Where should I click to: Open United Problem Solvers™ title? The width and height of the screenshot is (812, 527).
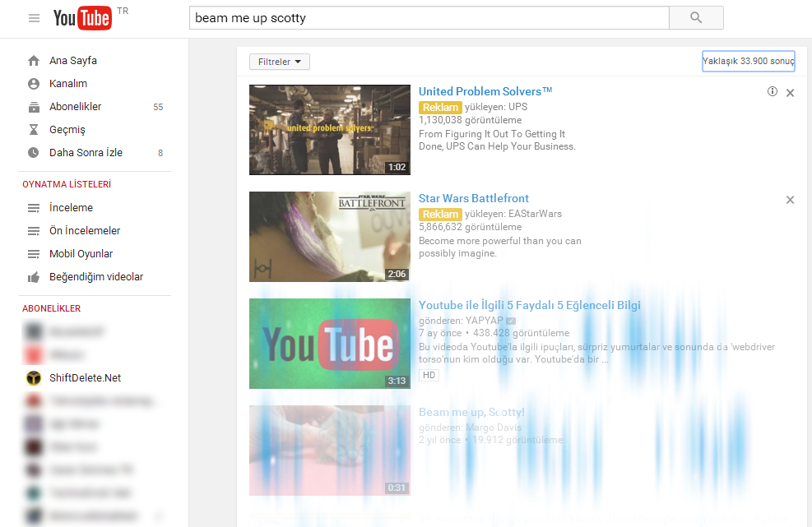(485, 91)
